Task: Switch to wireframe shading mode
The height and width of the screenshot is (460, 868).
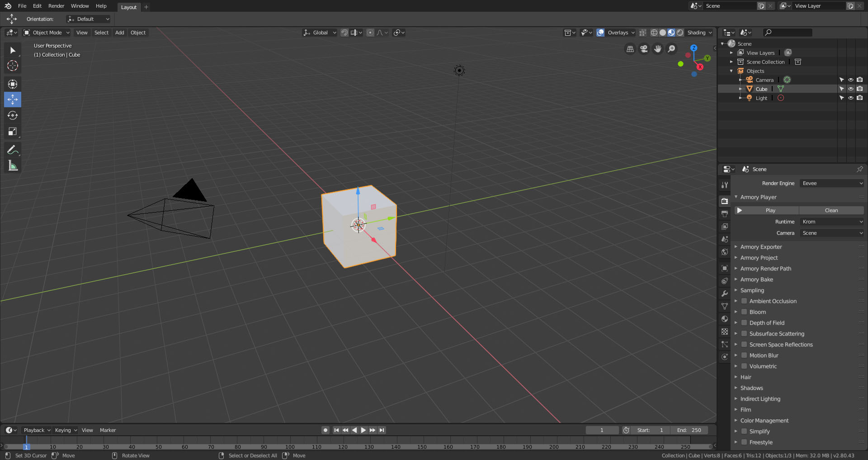Action: pos(654,33)
